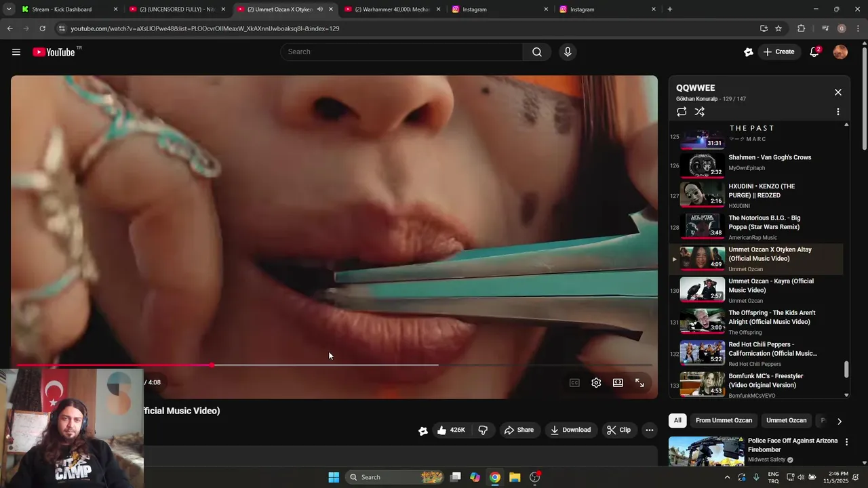This screenshot has height=488, width=868.
Task: Switch to first Instagram tab
Action: click(500, 9)
